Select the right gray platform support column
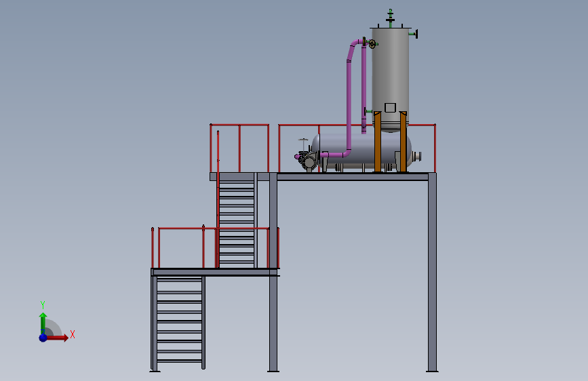 point(433,272)
